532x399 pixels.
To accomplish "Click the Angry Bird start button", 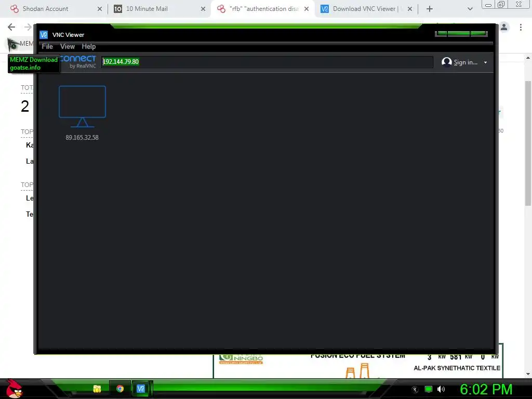I will pyautogui.click(x=14, y=389).
